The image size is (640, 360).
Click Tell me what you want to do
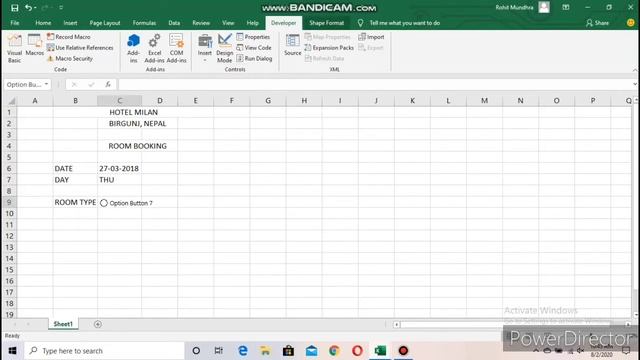click(404, 23)
